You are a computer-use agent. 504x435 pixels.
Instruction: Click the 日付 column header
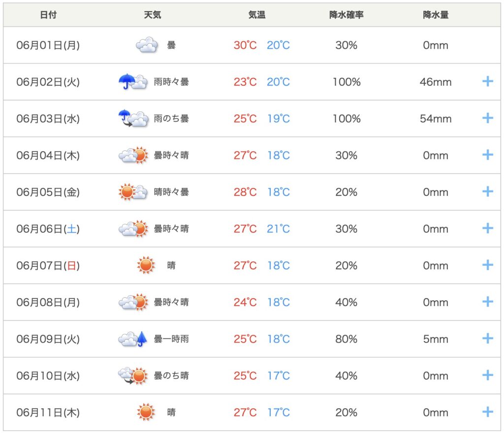(x=48, y=15)
